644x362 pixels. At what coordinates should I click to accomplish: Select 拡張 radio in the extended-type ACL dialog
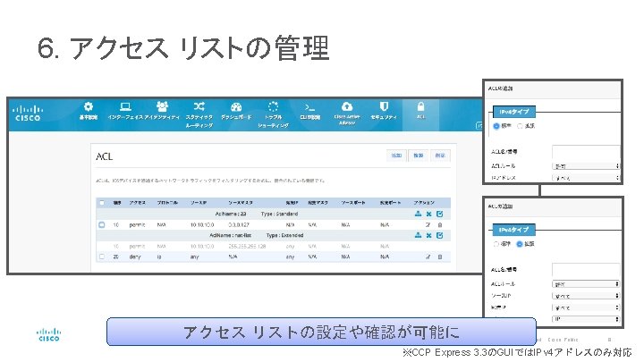(x=520, y=244)
